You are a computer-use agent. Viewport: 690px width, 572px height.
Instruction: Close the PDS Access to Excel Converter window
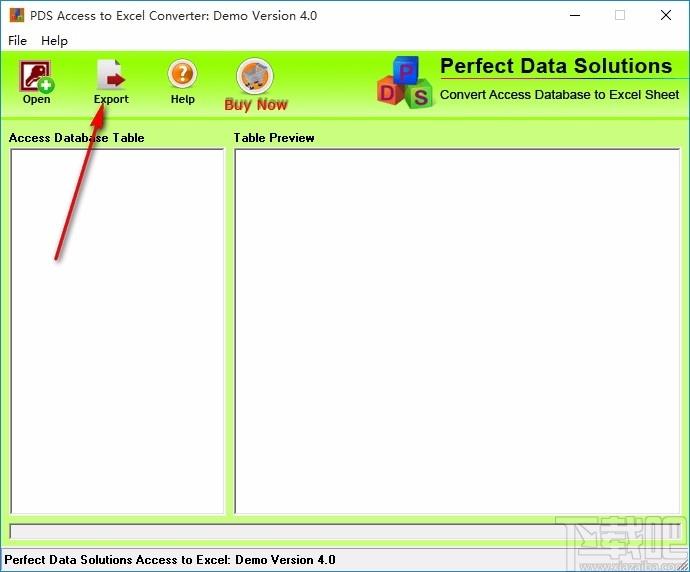pyautogui.click(x=666, y=15)
